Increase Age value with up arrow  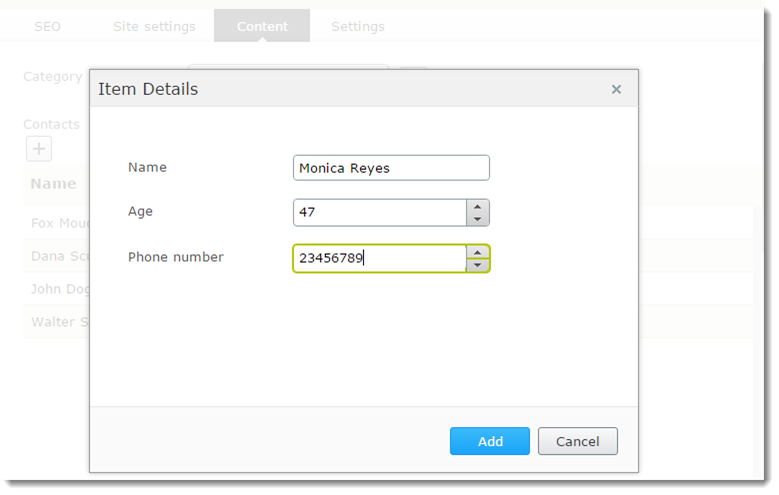[x=477, y=206]
